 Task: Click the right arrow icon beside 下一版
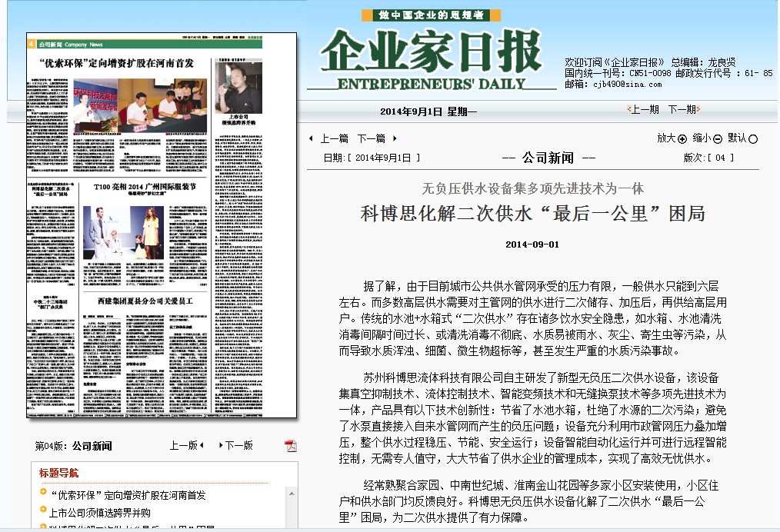point(219,446)
